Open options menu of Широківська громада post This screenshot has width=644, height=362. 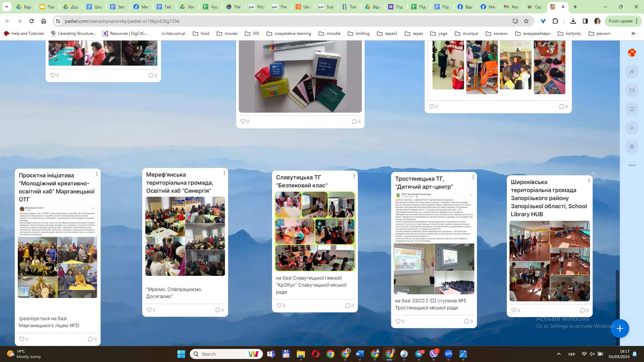point(589,180)
